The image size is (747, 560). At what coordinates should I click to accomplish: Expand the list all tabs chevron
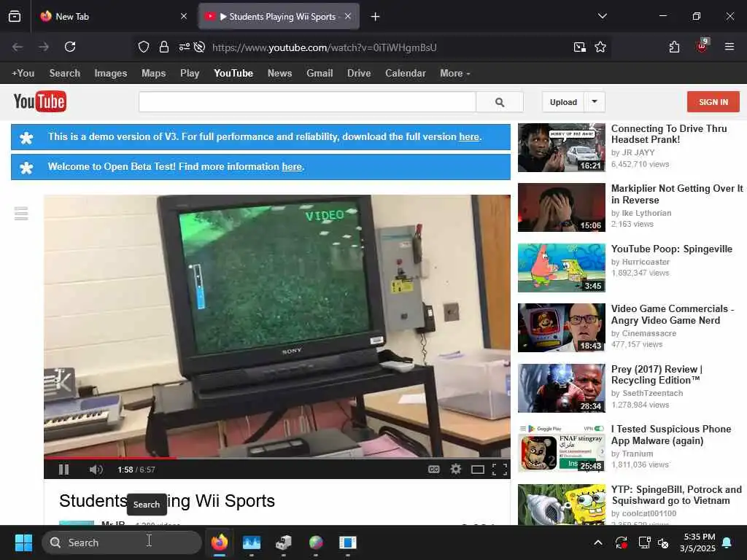(x=602, y=16)
